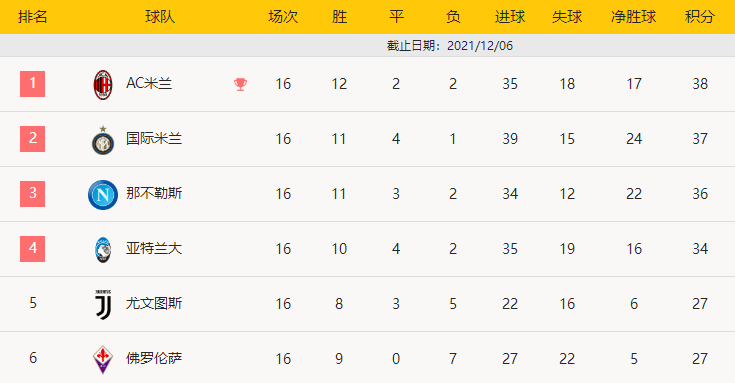Image resolution: width=735 pixels, height=383 pixels.
Task: Click the 净胜球 column header
Action: pos(633,17)
